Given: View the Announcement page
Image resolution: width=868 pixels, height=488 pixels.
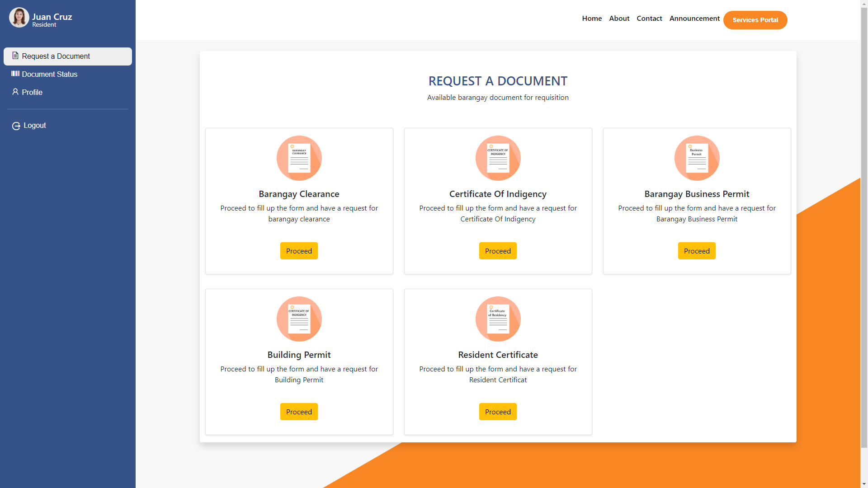Looking at the screenshot, I should [x=694, y=18].
